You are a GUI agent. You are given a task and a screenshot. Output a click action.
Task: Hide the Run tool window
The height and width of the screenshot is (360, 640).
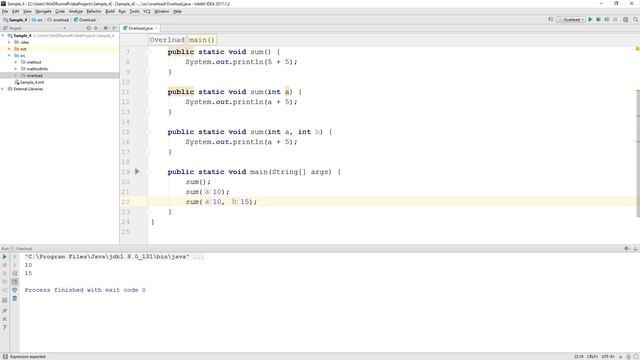coord(636,248)
